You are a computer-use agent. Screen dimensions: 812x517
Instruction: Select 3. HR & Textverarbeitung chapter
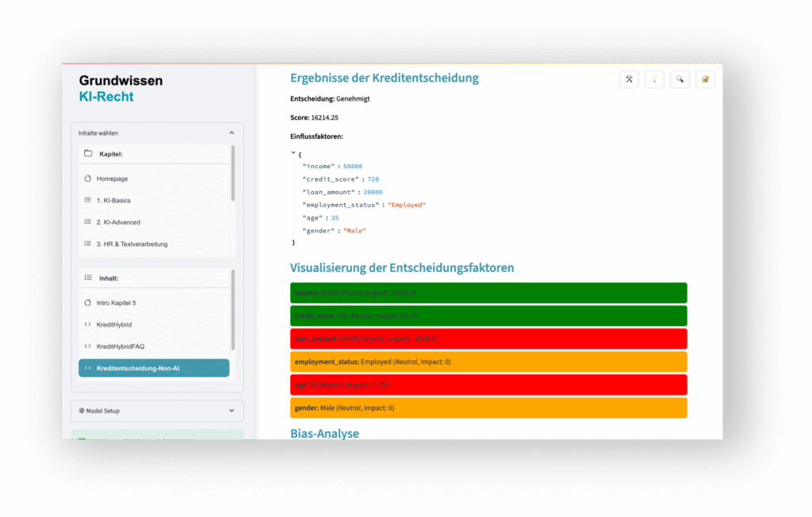[132, 244]
